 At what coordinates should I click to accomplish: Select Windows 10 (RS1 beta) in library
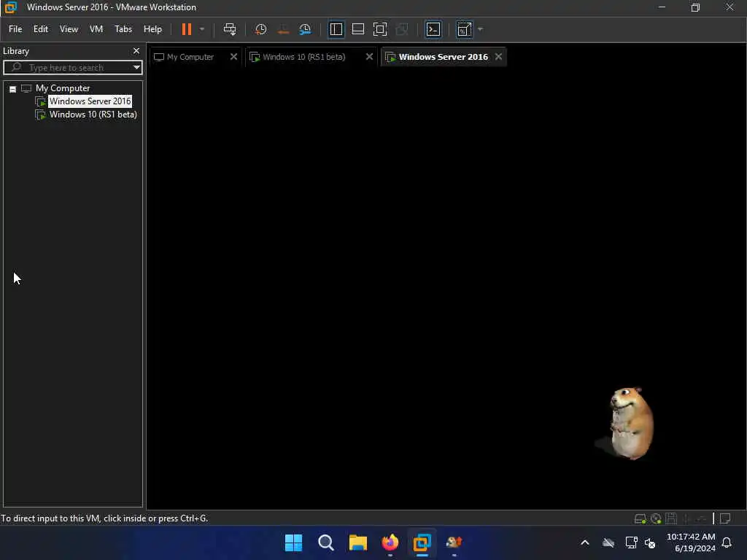[93, 114]
